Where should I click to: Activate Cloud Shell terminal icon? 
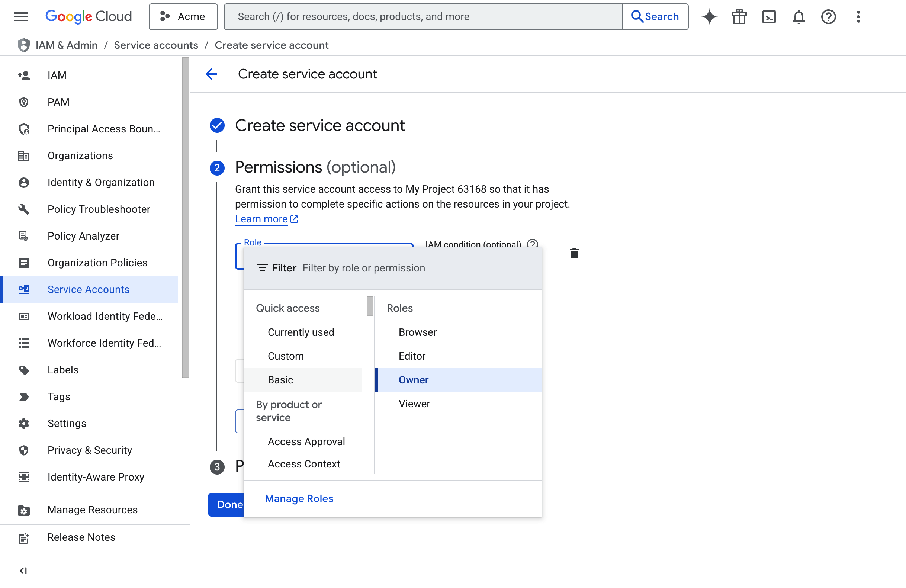(769, 16)
